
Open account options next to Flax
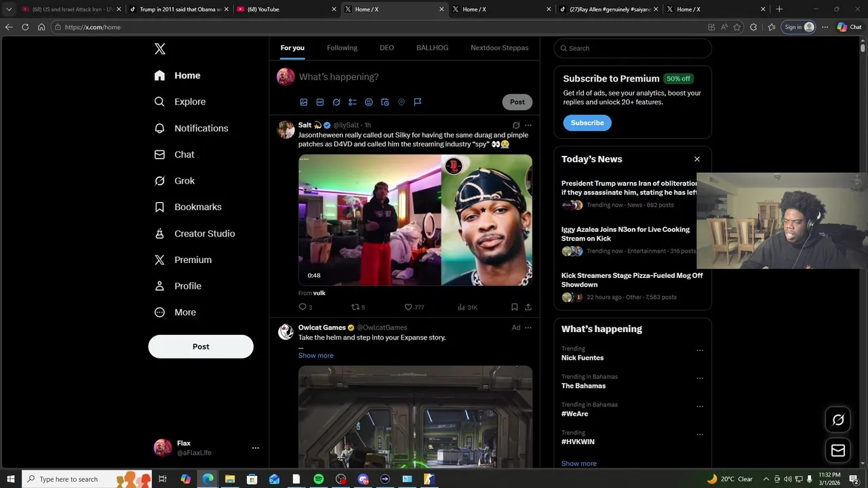click(256, 448)
